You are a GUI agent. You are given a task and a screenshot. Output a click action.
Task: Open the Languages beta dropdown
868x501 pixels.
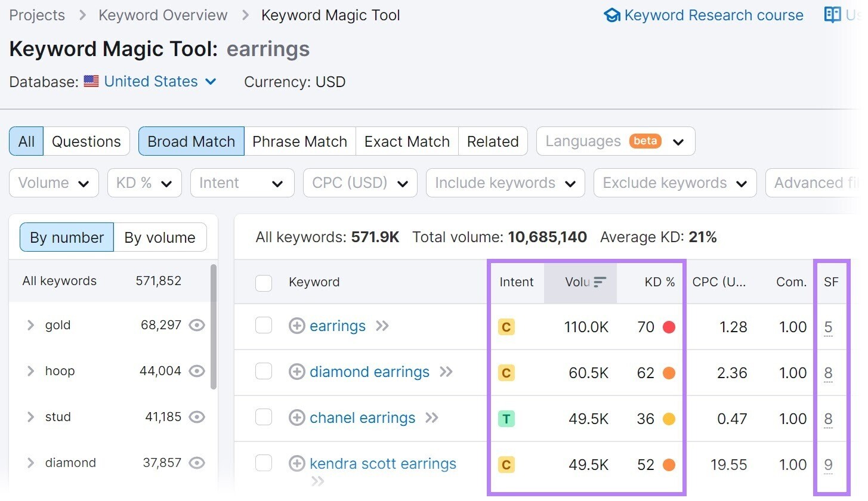tap(614, 141)
